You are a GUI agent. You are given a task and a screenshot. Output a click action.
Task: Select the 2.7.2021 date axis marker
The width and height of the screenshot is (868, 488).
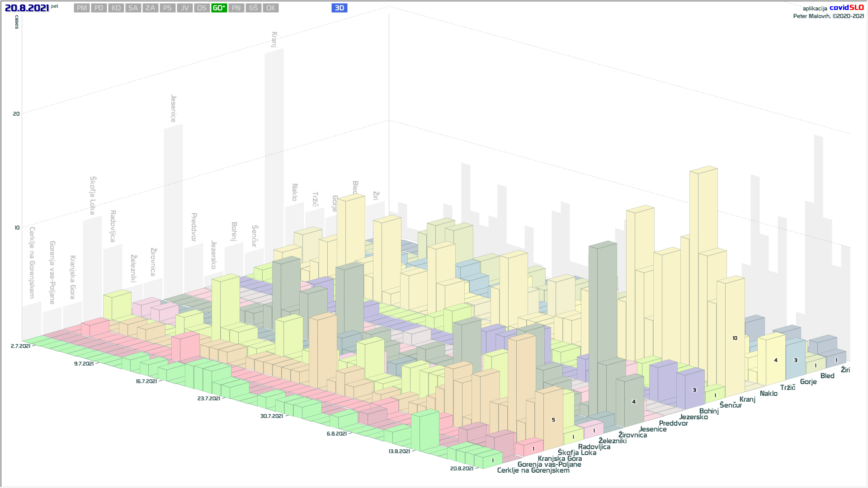click(20, 346)
